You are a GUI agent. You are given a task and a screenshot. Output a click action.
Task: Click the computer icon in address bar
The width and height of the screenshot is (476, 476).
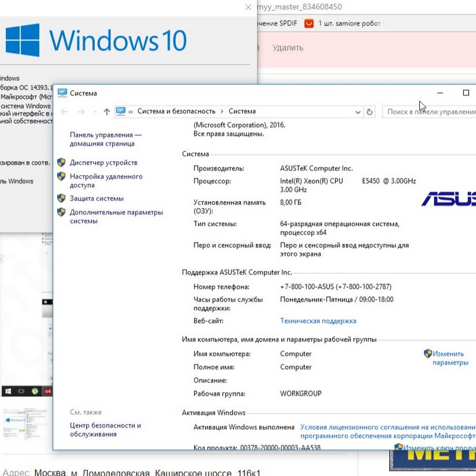121,112
